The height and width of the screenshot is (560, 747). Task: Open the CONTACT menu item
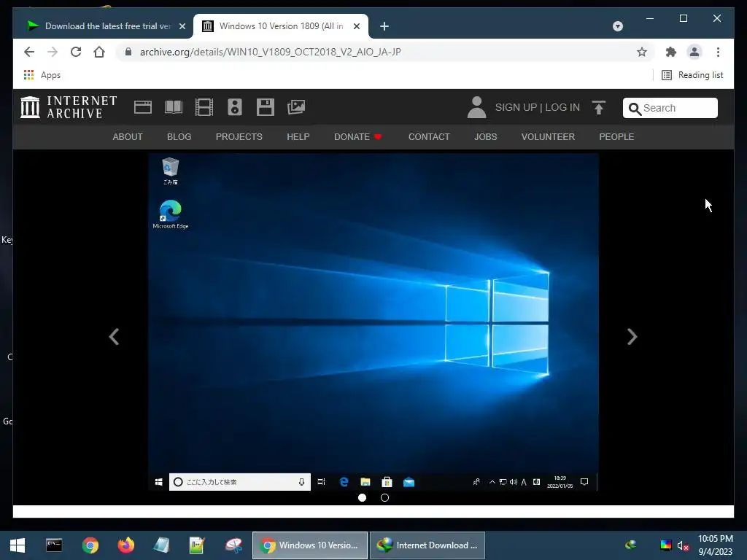point(429,137)
